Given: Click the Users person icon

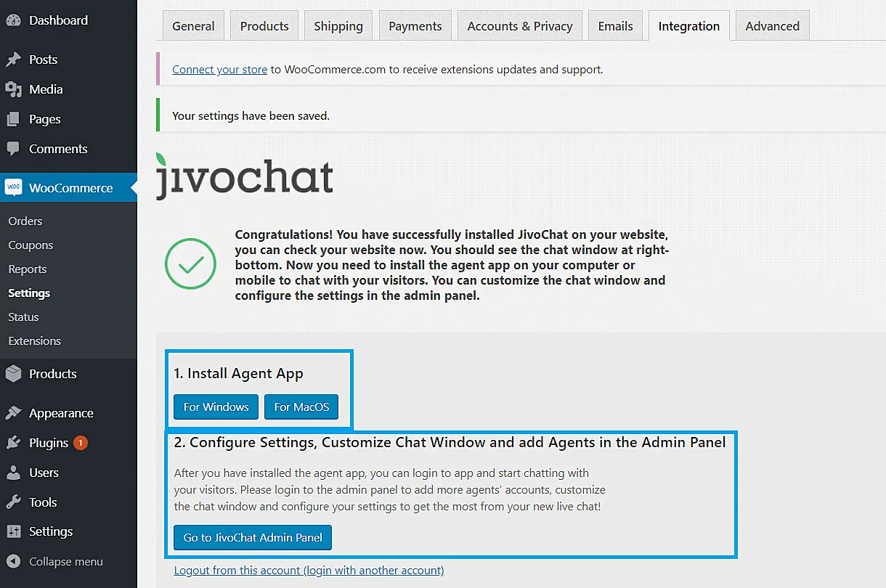Looking at the screenshot, I should (x=13, y=473).
